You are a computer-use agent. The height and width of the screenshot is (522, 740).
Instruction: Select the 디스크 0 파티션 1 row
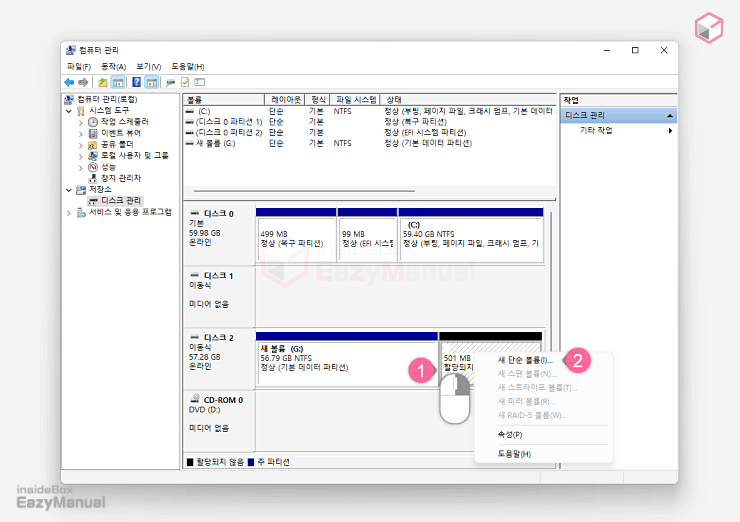370,122
